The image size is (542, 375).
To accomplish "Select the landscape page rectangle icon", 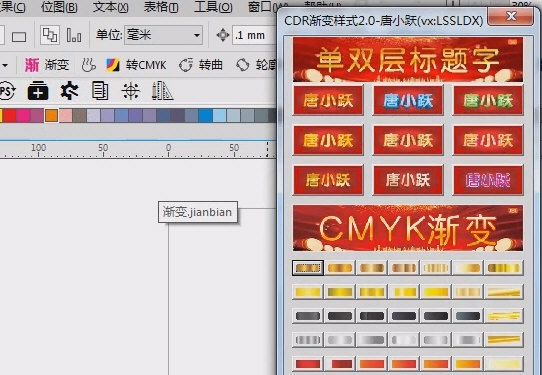I will coord(19,36).
